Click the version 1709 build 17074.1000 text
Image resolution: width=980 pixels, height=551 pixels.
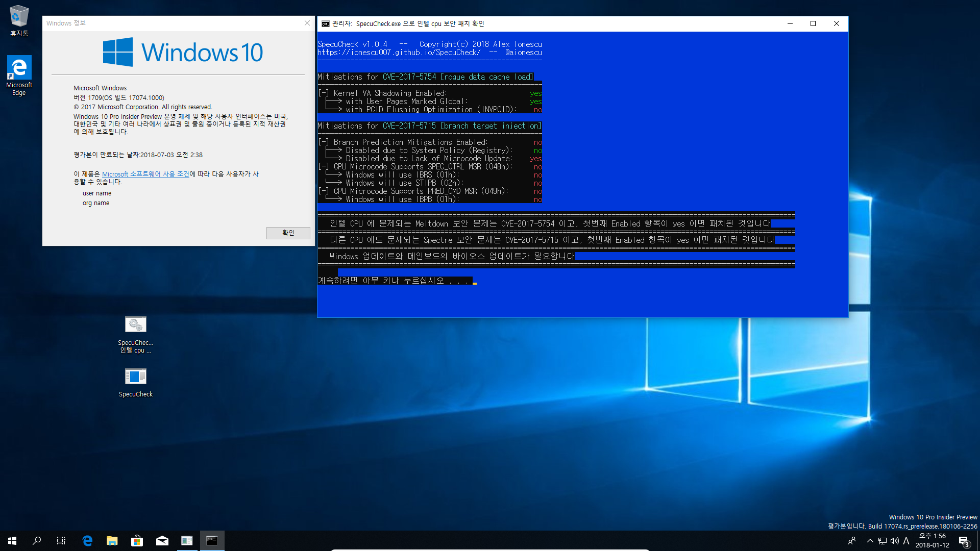click(x=119, y=97)
